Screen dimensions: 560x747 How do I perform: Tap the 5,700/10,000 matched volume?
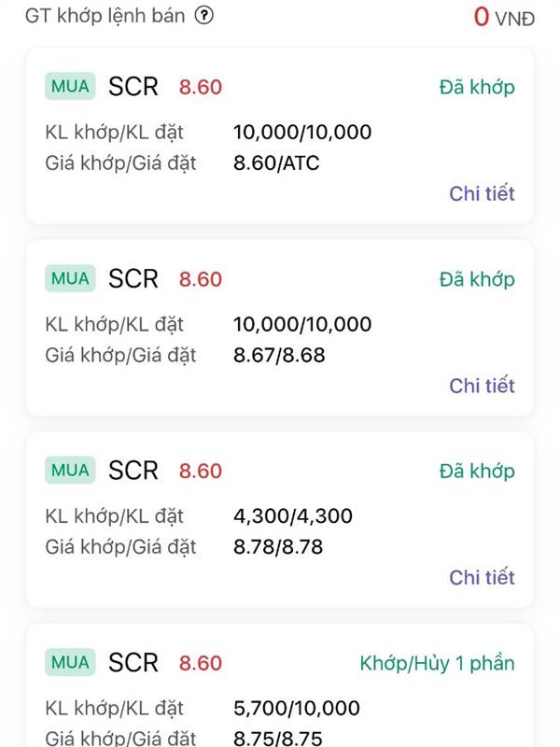point(297,708)
